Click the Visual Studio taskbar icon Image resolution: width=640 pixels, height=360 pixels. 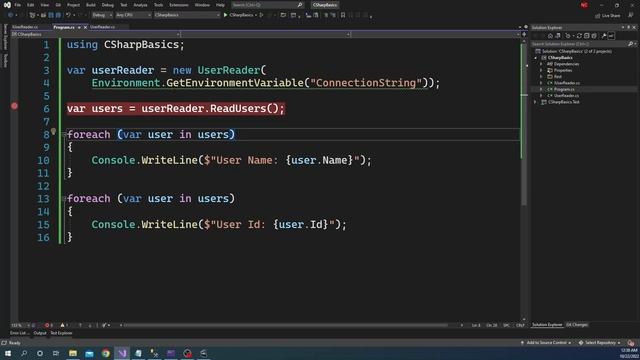122,353
